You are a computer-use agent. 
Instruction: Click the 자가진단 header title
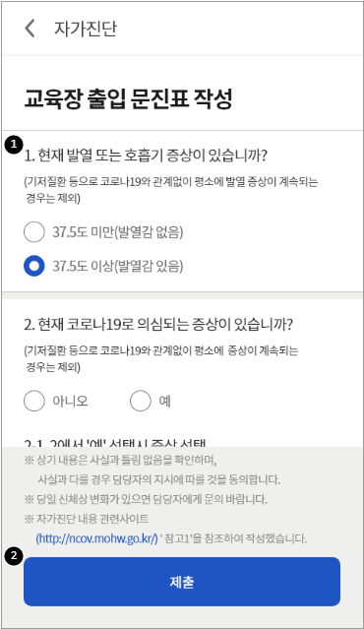point(86,29)
